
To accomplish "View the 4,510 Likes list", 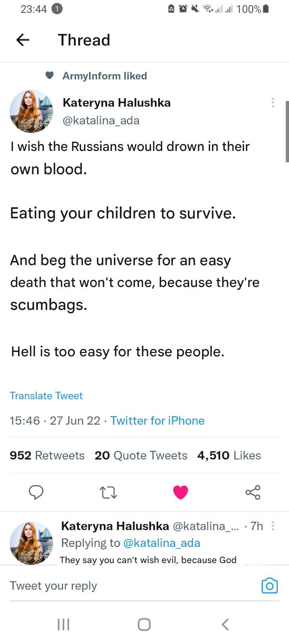I will tap(229, 455).
